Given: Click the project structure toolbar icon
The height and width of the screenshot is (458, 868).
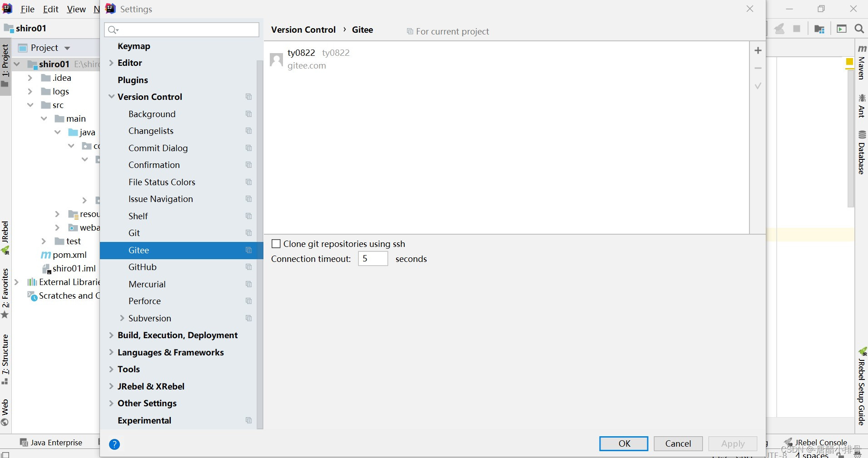Looking at the screenshot, I should pos(819,29).
